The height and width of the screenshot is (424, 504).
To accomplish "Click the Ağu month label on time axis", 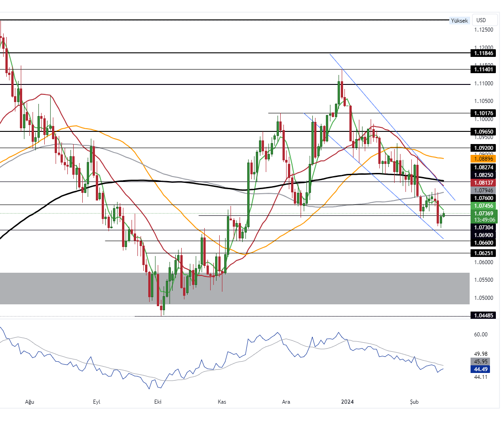I will pyautogui.click(x=30, y=401).
